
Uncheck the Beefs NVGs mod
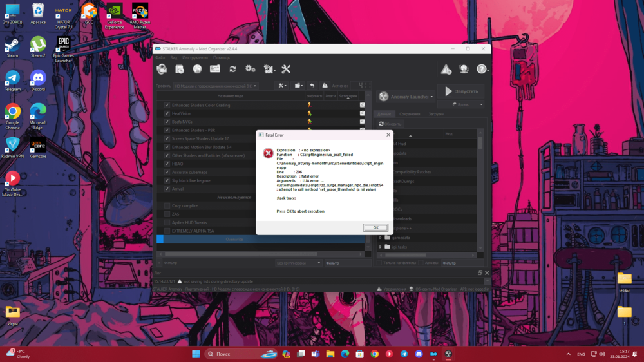[167, 122]
